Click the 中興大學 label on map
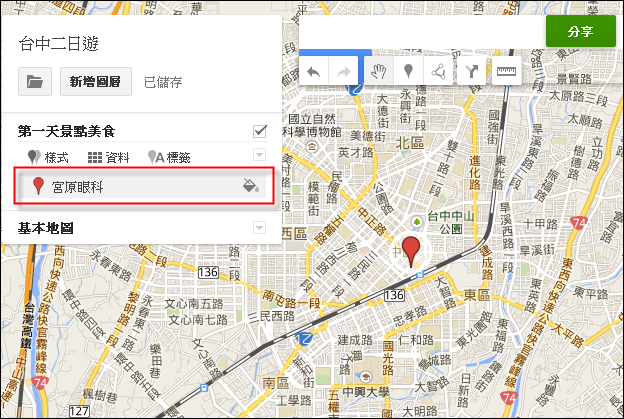Viewport: 624px width, 419px height. [x=366, y=392]
